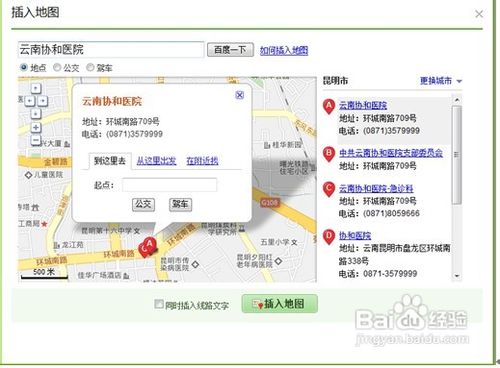Pan the map left with the arrow control
Screen dimensions: 500x368
[x=30, y=101]
